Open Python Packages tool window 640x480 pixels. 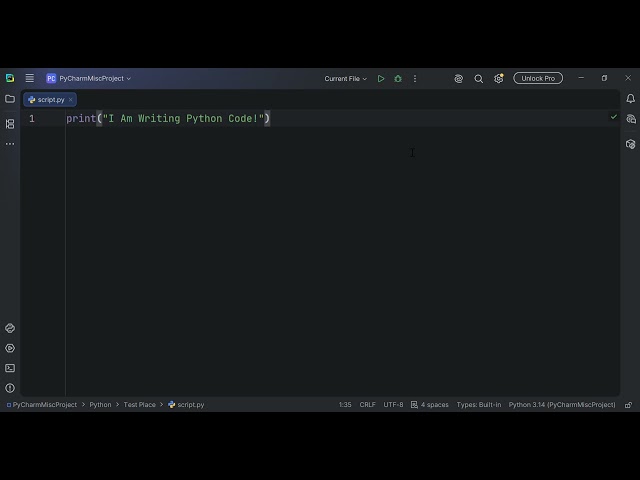pos(10,328)
